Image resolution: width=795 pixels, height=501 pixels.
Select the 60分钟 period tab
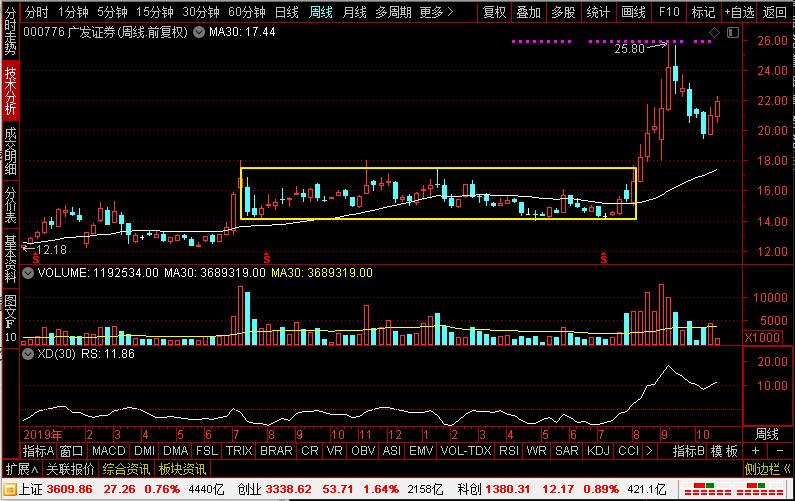247,12
